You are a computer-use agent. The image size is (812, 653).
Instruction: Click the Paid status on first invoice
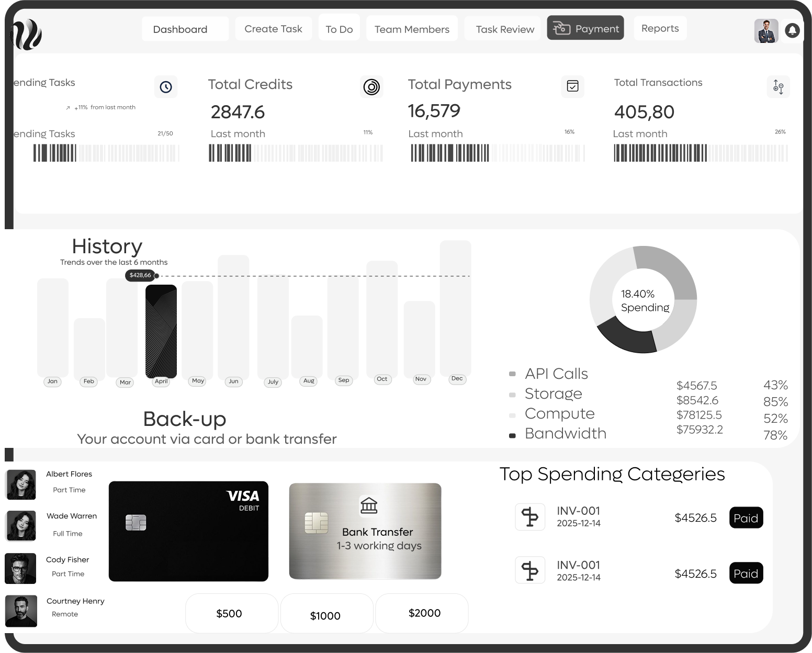pos(746,518)
